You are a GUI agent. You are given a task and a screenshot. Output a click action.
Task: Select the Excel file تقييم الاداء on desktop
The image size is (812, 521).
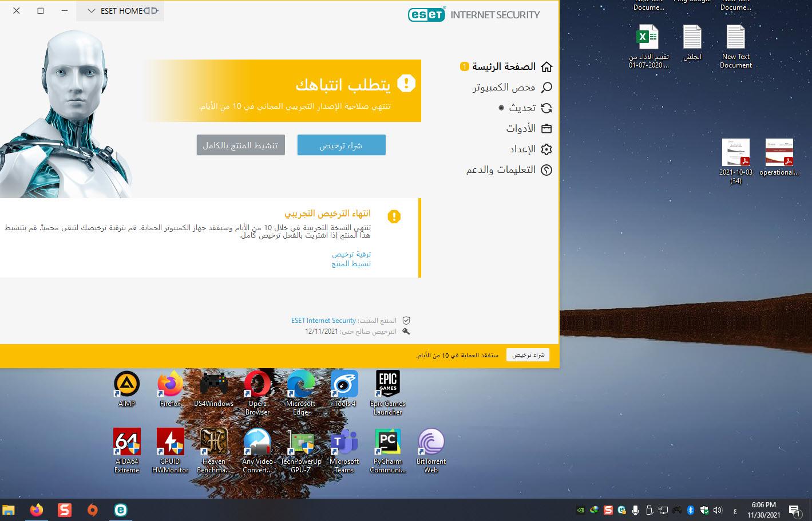[x=648, y=47]
